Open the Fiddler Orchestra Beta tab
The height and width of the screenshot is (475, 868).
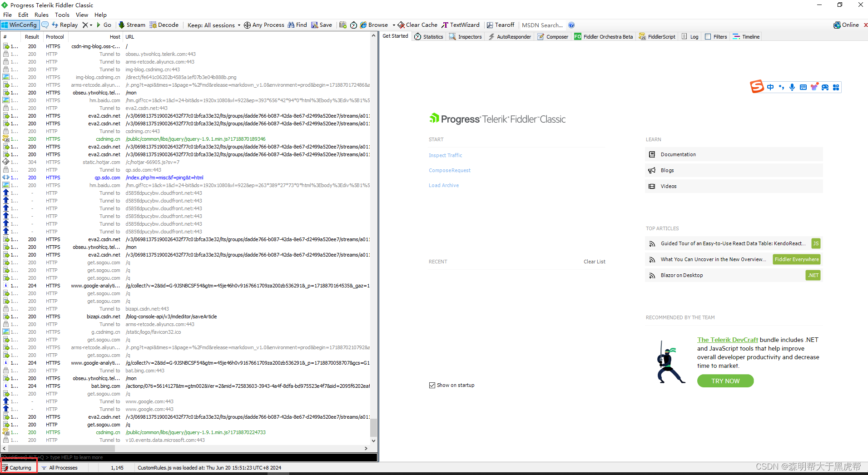(x=603, y=37)
